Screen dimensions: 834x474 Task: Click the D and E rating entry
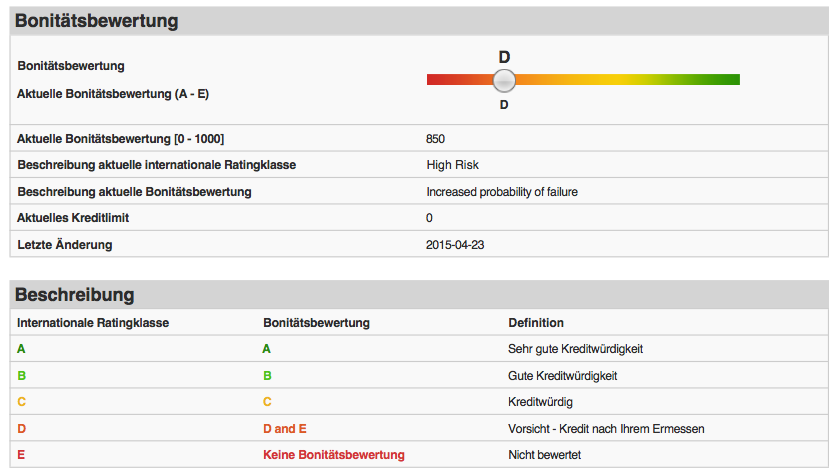click(285, 429)
